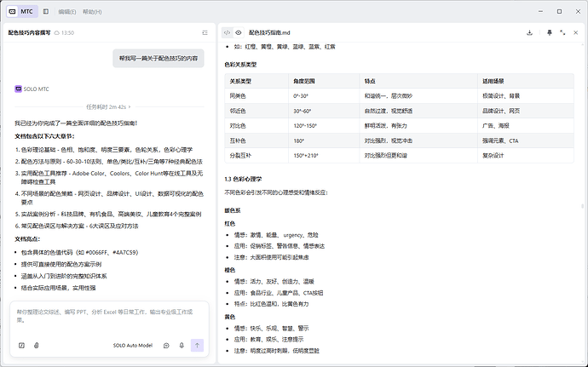Viewport: 588px width, 367px height.
Task: Click the document vertical scrollbar
Action: (x=582, y=206)
